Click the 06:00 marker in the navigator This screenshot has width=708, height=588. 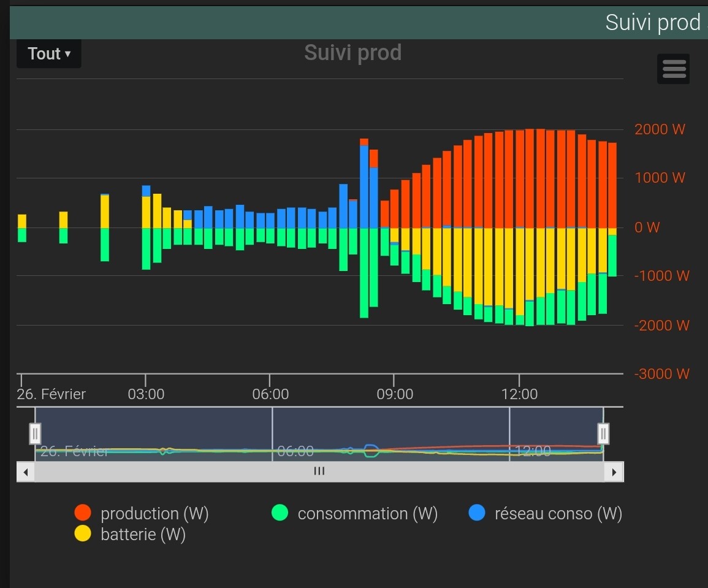(295, 451)
